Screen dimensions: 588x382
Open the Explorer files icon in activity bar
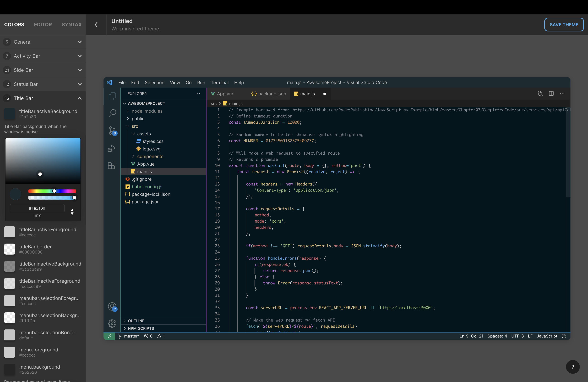tap(112, 96)
